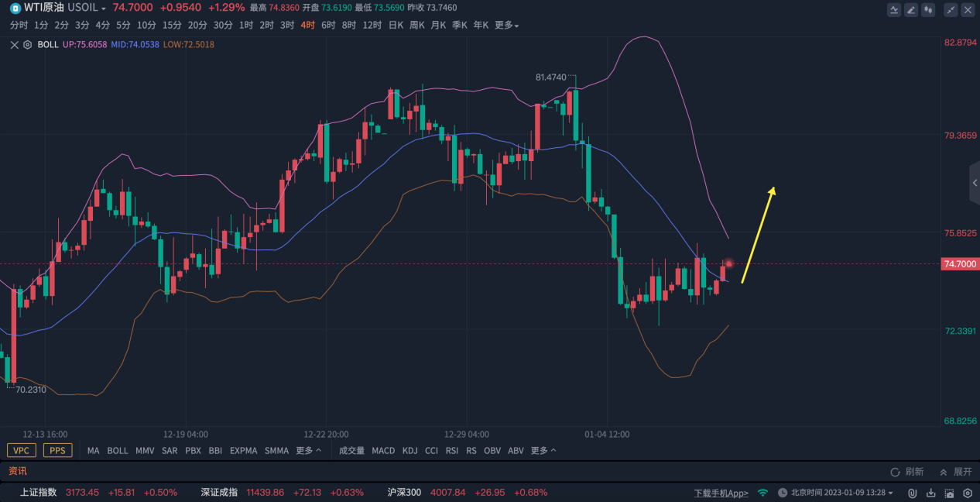Expand 更多 sub-indicators after ABV
Screen dimensions: 980x502
click(x=543, y=450)
